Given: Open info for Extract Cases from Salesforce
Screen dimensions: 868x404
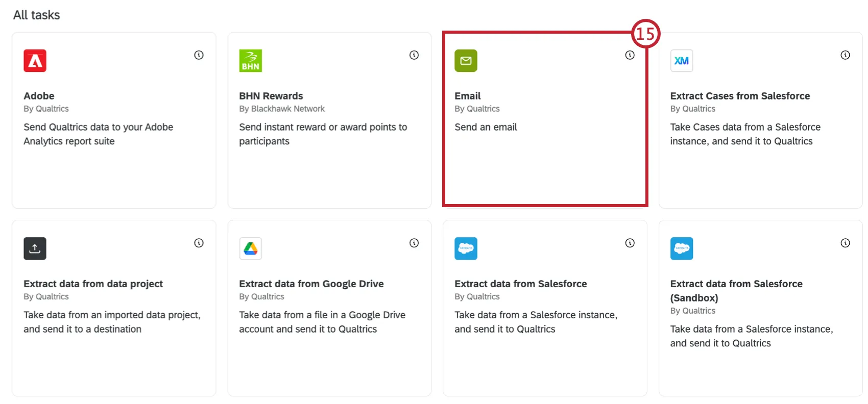Looking at the screenshot, I should (x=845, y=55).
